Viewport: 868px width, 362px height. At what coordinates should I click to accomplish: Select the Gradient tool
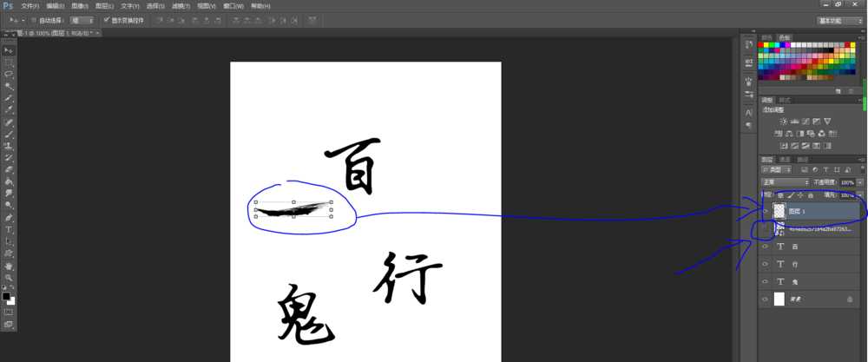tap(9, 181)
